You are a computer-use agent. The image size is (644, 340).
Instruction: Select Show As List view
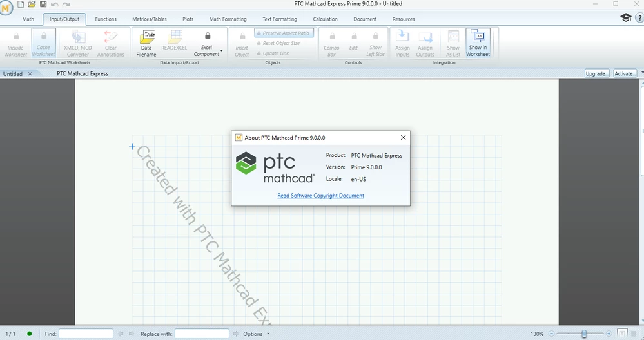click(453, 44)
